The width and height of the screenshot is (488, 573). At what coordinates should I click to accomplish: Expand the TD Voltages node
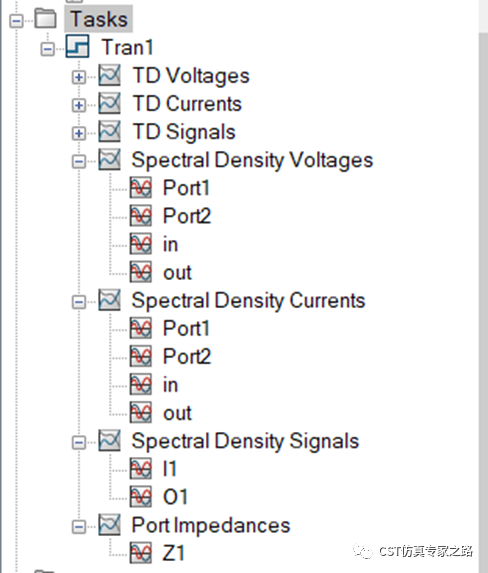point(79,77)
